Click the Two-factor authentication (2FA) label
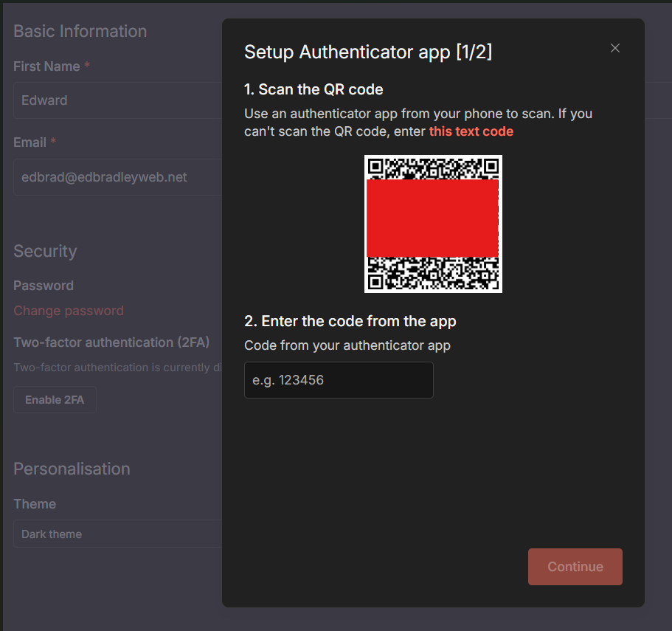 [111, 342]
